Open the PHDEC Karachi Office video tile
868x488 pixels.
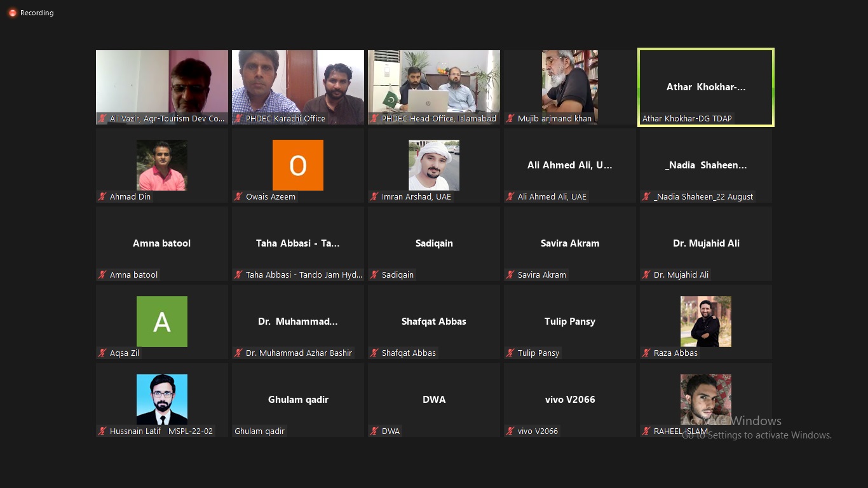pos(297,83)
